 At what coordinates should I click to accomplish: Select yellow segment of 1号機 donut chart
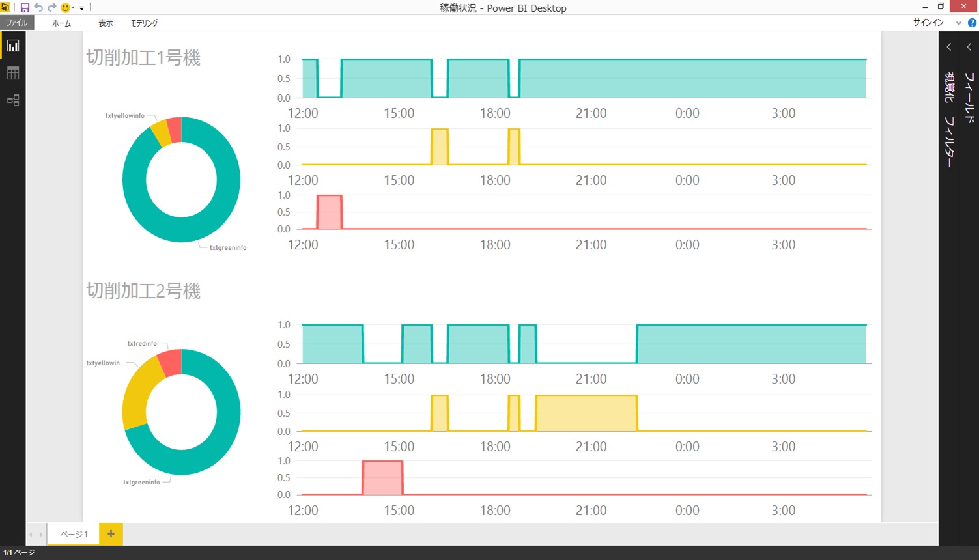(160, 132)
